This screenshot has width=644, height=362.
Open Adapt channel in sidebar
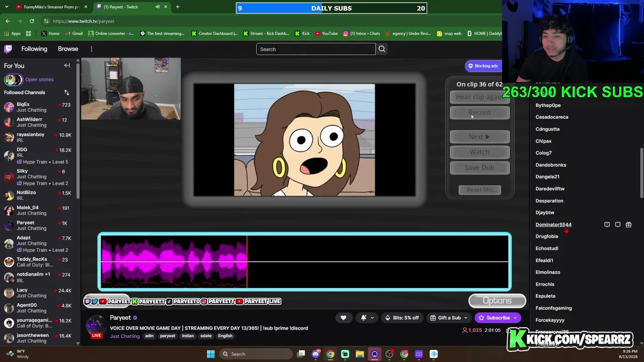point(38,243)
